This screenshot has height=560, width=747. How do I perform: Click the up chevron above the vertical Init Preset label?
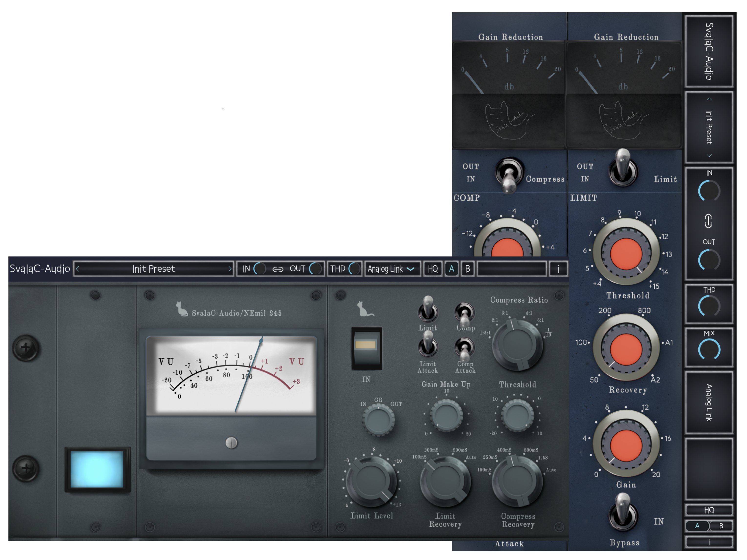[709, 99]
